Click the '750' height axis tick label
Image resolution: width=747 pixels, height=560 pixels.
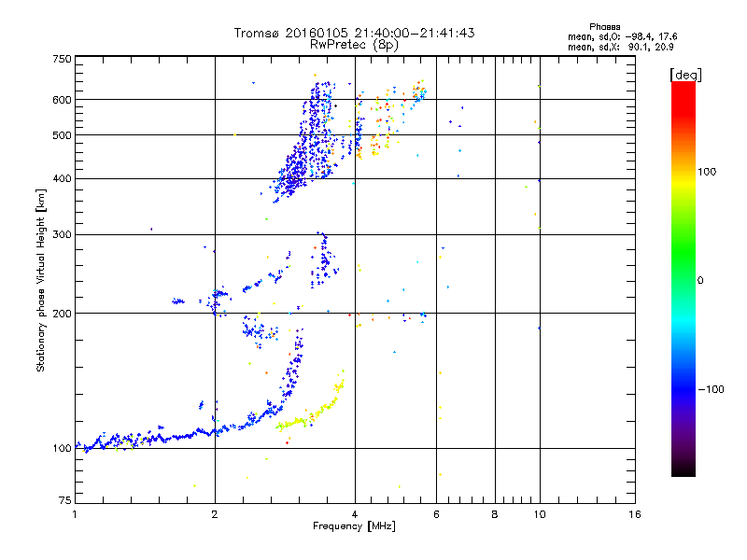click(62, 59)
